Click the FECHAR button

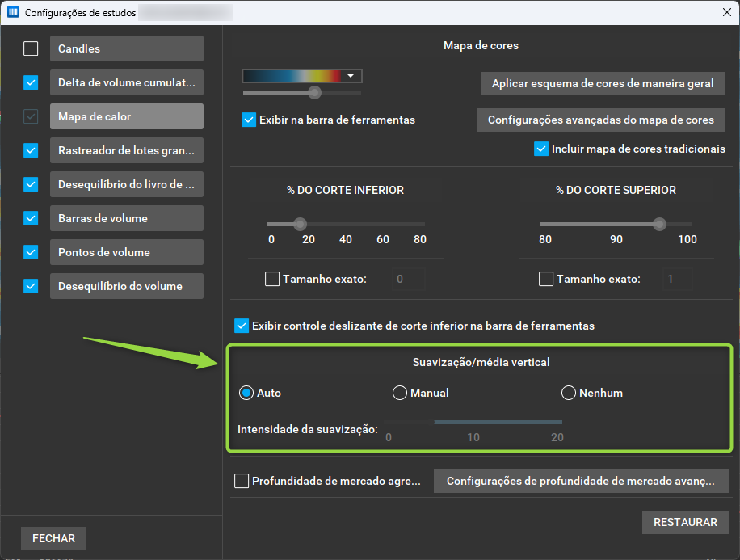54,538
